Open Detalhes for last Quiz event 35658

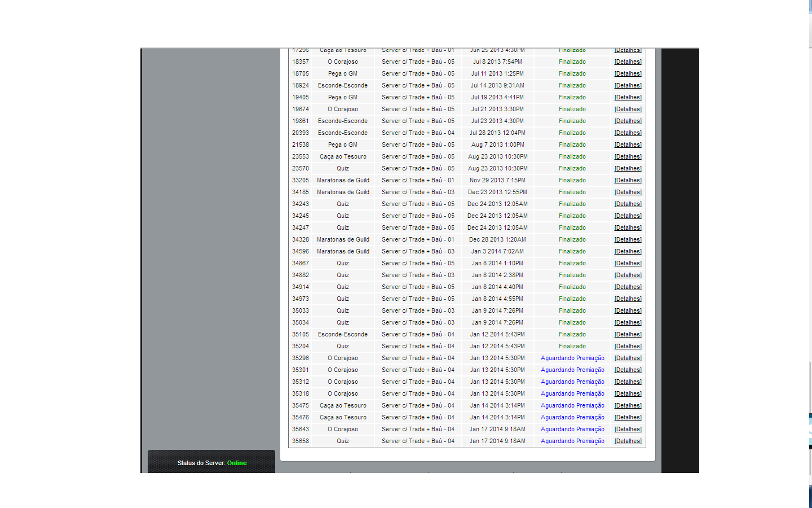pos(628,441)
